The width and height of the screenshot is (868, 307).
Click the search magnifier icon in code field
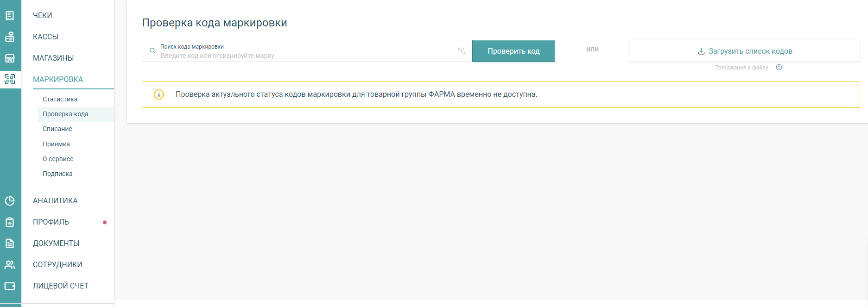pyautogui.click(x=152, y=51)
